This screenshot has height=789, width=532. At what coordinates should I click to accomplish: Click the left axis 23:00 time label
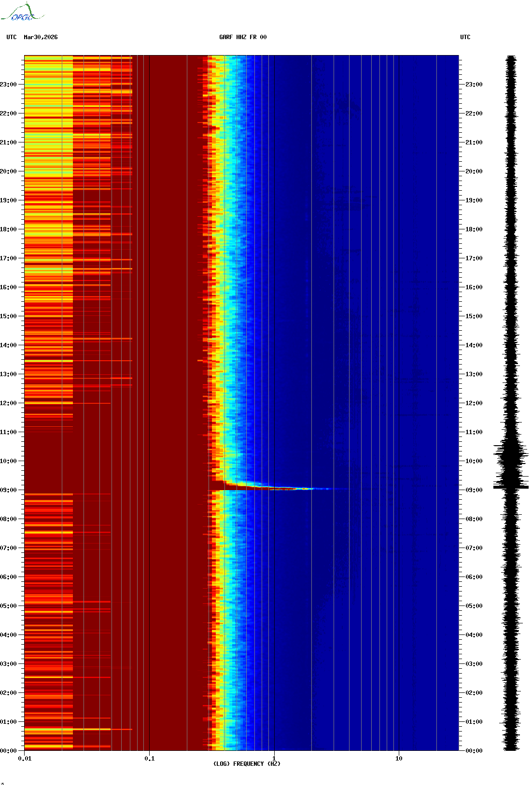8,85
